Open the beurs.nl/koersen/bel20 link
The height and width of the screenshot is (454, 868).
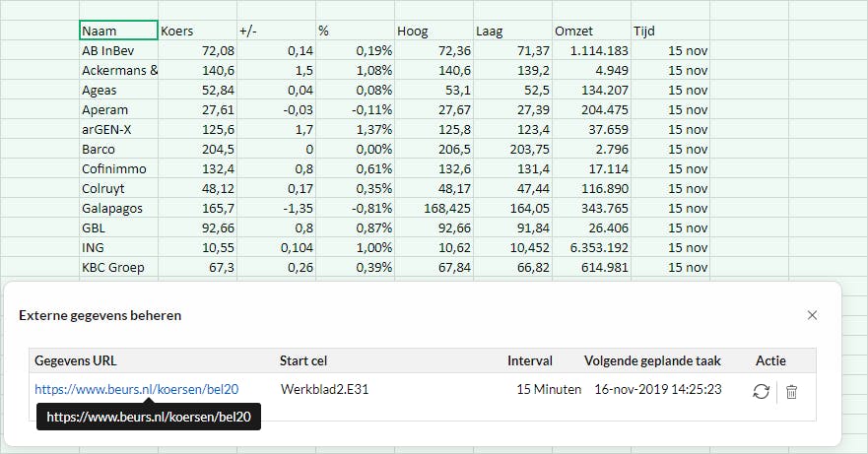pos(137,389)
